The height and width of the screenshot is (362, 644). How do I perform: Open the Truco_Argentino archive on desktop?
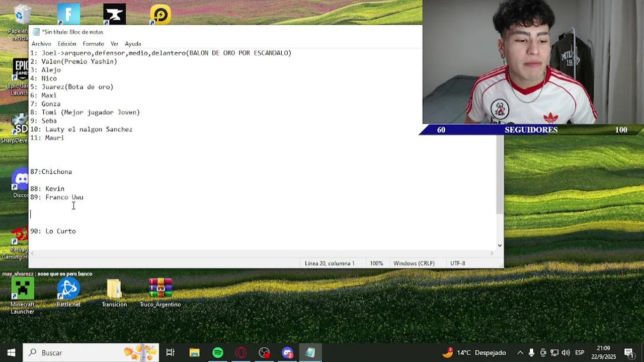[x=160, y=293]
